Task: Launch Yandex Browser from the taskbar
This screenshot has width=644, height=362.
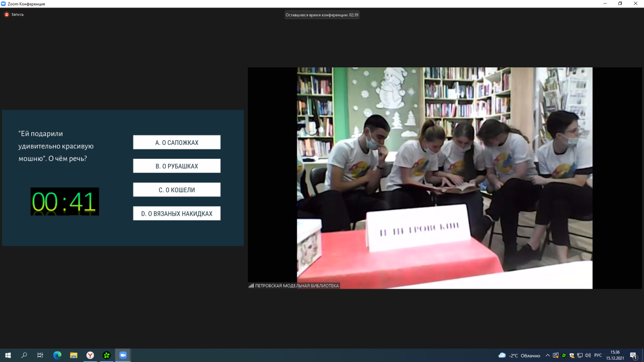Action: (x=90, y=355)
